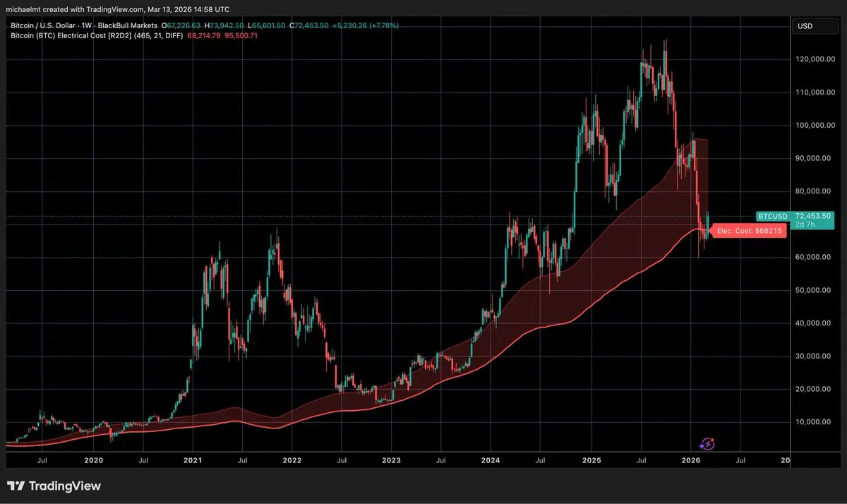
Task: Click the Elec. Cost: $68215 label
Action: [750, 232]
